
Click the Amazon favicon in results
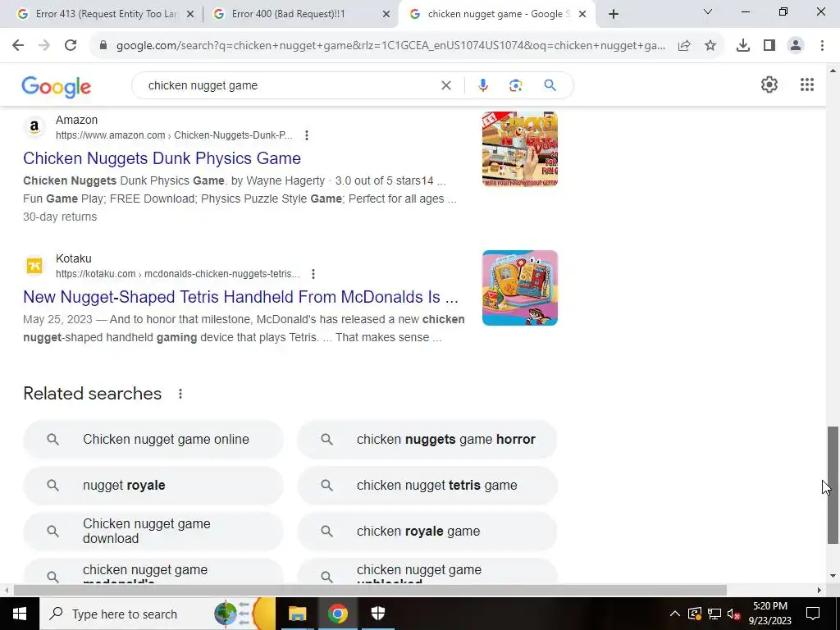[x=34, y=127]
